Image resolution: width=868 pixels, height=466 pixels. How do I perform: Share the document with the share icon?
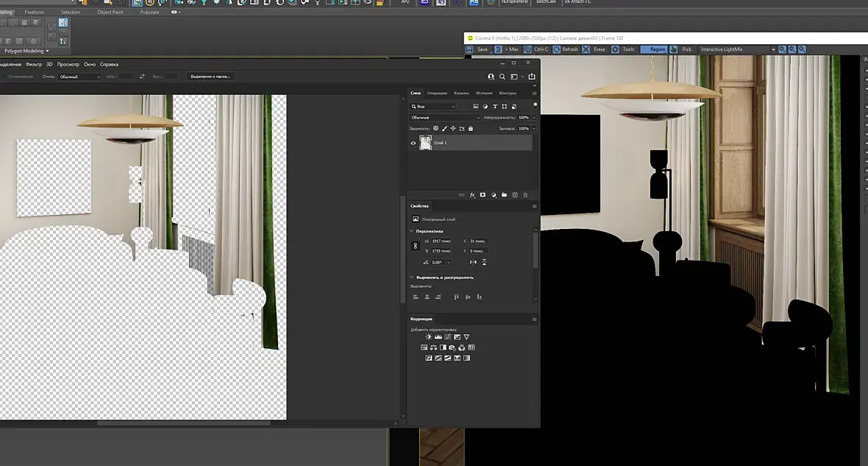(x=532, y=77)
